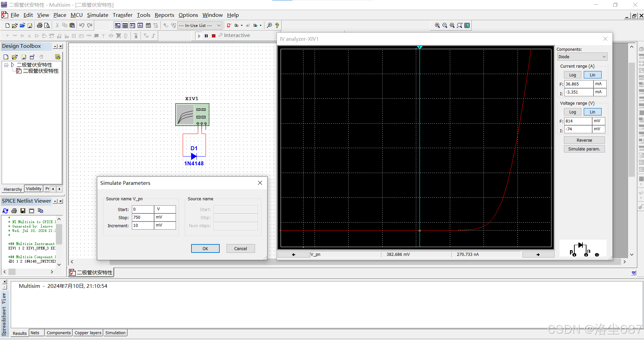
Task: Click the Save icon in main toolbar
Action: 30,25
